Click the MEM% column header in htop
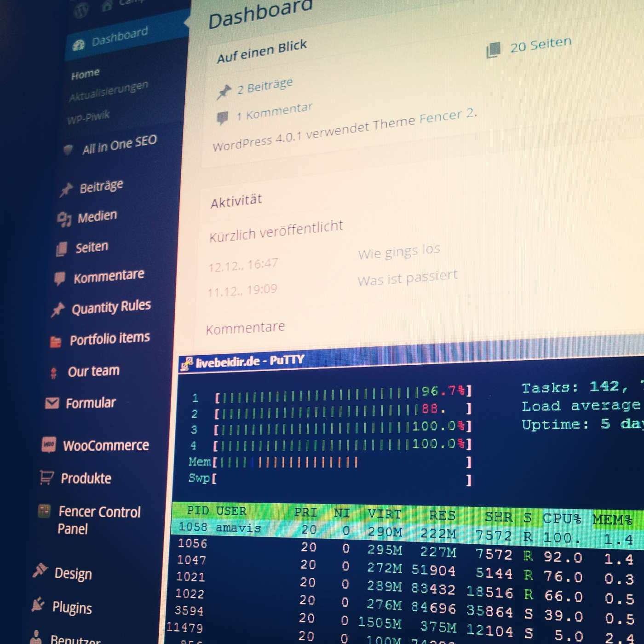Image resolution: width=644 pixels, height=644 pixels. click(x=613, y=520)
